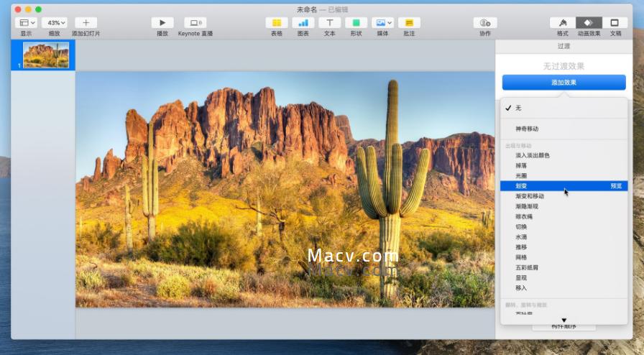Click the blue 添加效果 button
Screen dimensions: 644x355
(564, 82)
